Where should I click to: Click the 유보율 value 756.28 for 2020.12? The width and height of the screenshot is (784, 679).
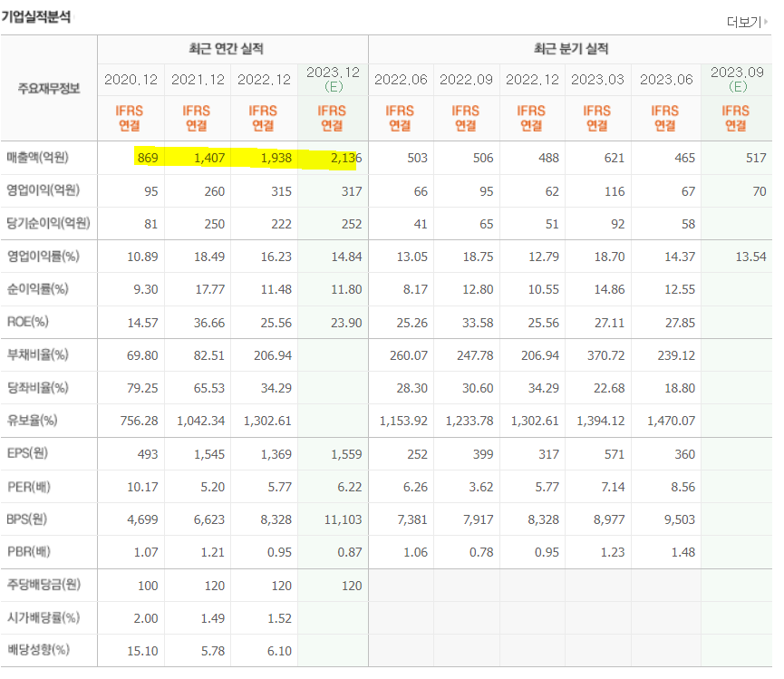coord(139,421)
